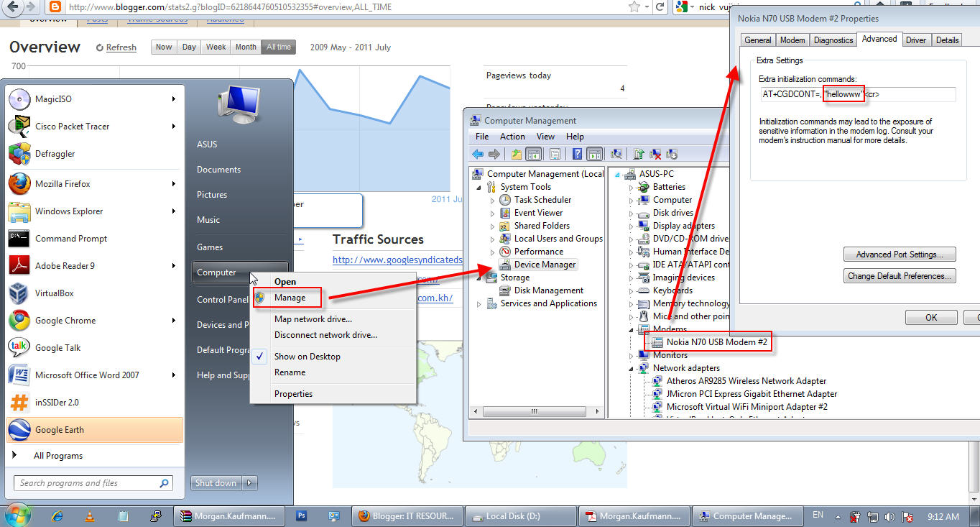Viewport: 980px width, 527px height.
Task: Click Scan for hardware changes toolbar icon
Action: pyautogui.click(x=616, y=154)
